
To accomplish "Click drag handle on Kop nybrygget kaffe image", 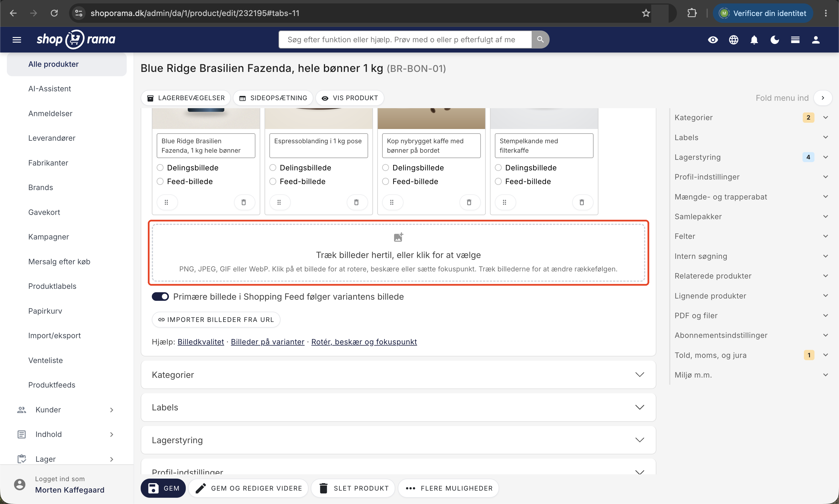I will pyautogui.click(x=392, y=202).
